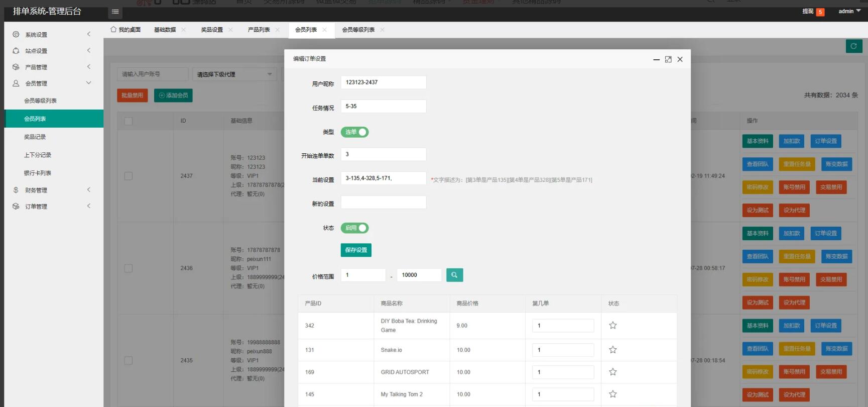
Task: Toggle the 连单 type switch
Action: pyautogui.click(x=354, y=132)
